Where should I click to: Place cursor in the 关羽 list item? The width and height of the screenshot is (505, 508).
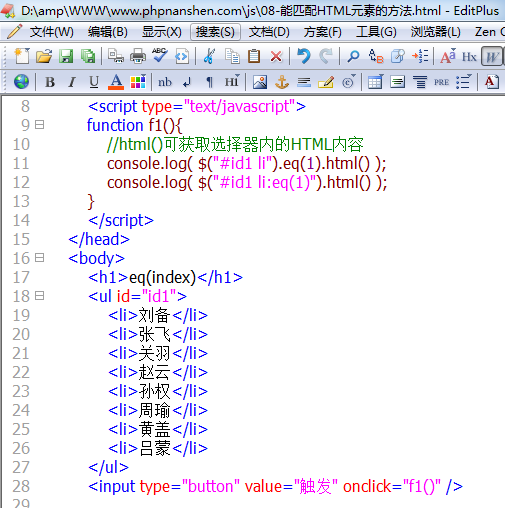click(154, 353)
